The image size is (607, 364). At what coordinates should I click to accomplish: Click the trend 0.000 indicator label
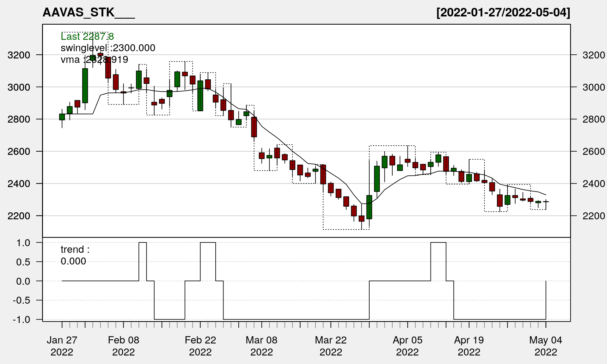click(75, 255)
